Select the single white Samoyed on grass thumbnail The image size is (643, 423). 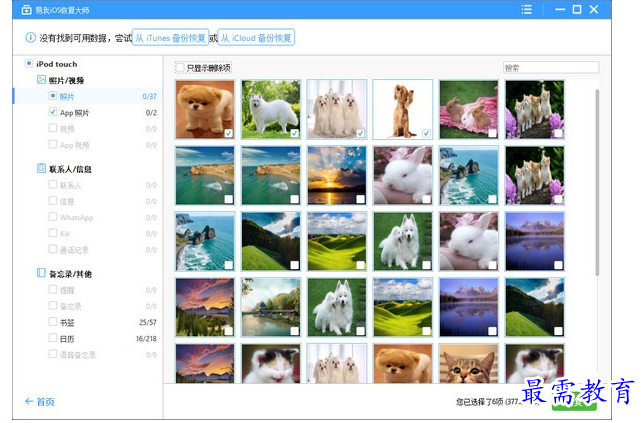point(271,109)
